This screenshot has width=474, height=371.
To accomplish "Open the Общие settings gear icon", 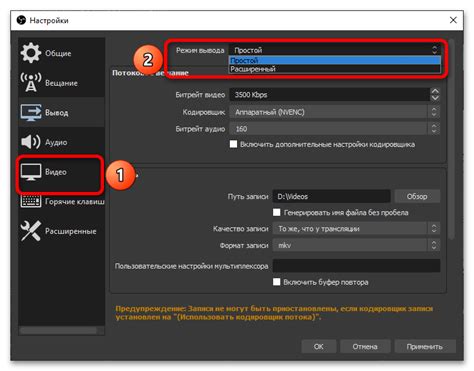I will [x=30, y=53].
